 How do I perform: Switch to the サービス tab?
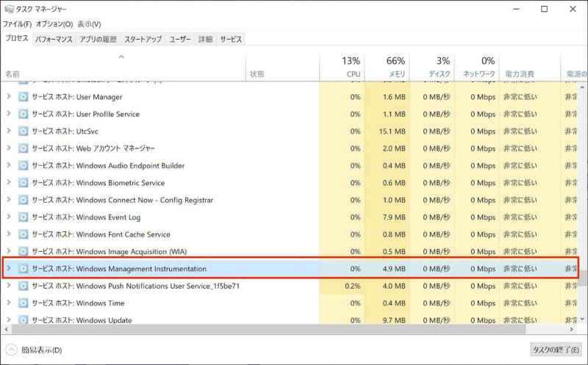231,39
